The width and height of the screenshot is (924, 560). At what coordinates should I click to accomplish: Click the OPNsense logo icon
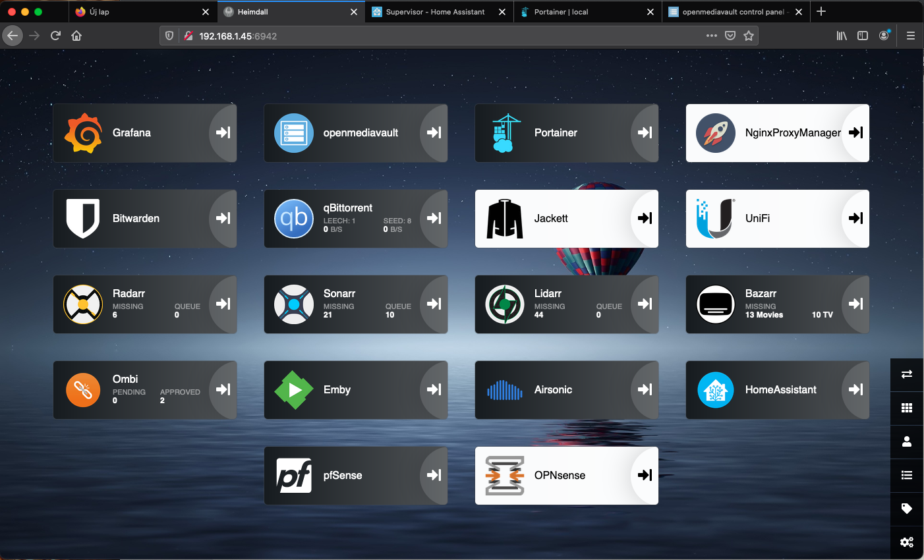[x=505, y=476]
